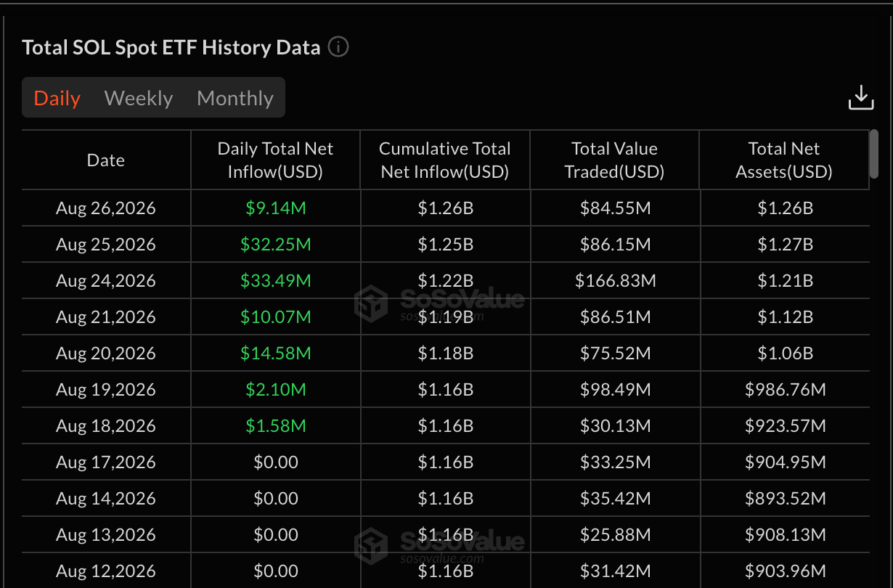
Task: Click the Total SOL Spot ETF History Data title
Action: (x=171, y=47)
